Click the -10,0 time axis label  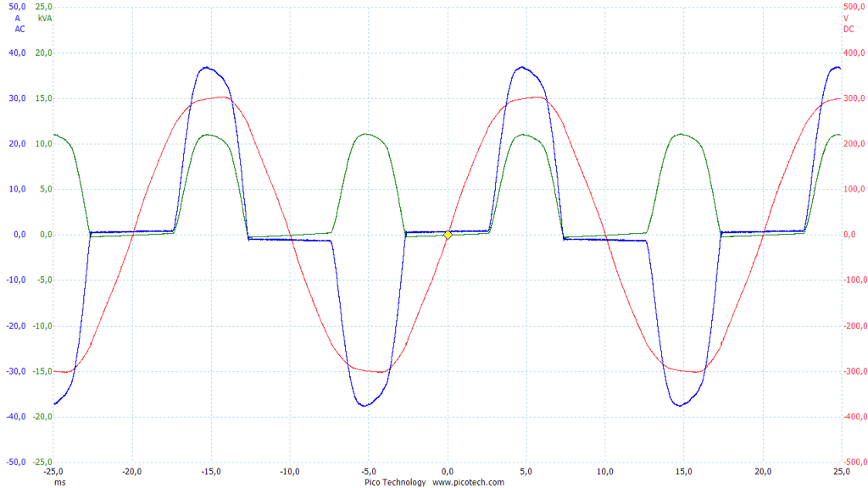pos(290,472)
